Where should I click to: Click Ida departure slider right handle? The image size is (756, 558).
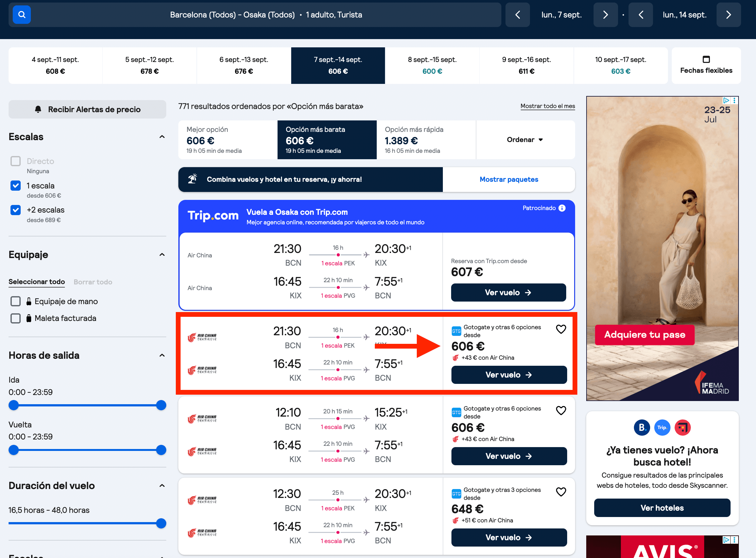pyautogui.click(x=161, y=405)
